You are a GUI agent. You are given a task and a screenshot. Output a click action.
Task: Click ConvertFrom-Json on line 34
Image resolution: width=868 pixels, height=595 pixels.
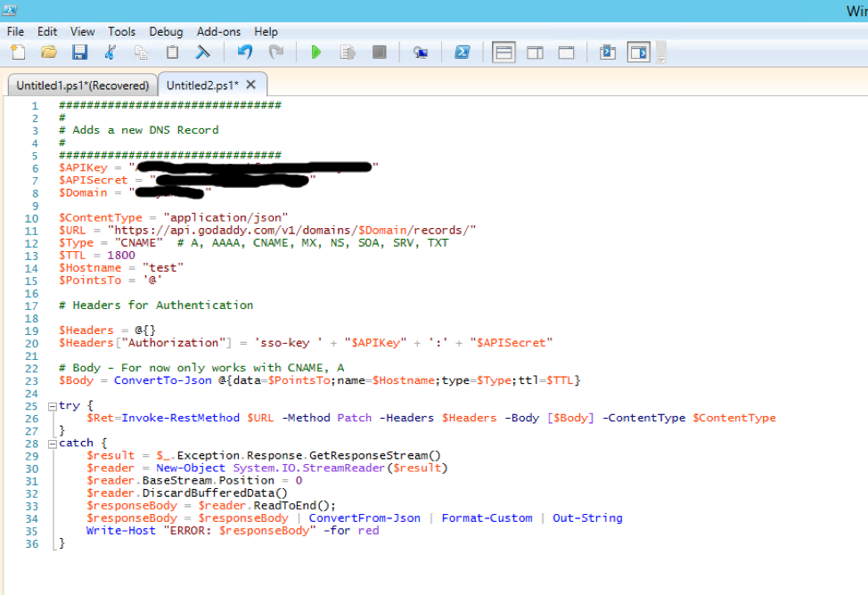364,518
